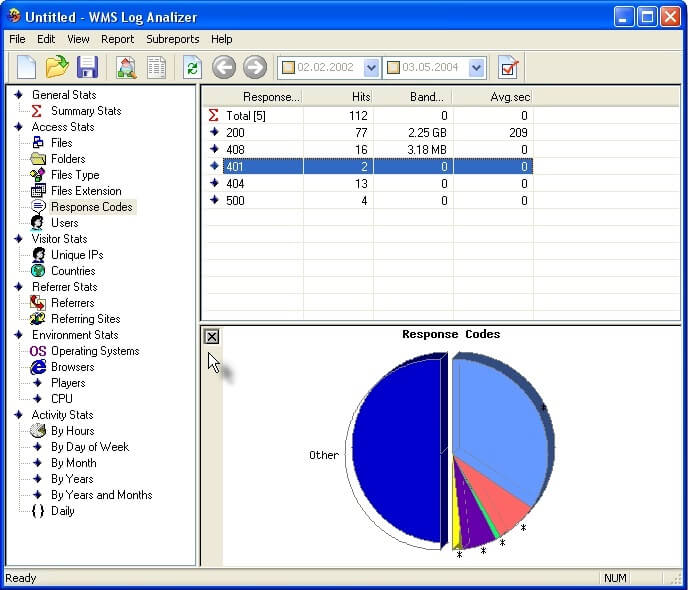
Task: Click the Open folder toolbar icon
Action: click(x=57, y=67)
